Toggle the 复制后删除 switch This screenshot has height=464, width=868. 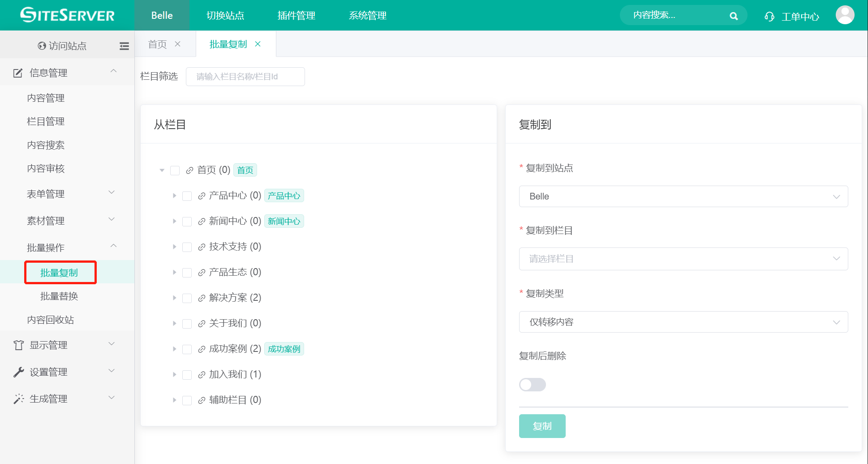click(x=532, y=385)
